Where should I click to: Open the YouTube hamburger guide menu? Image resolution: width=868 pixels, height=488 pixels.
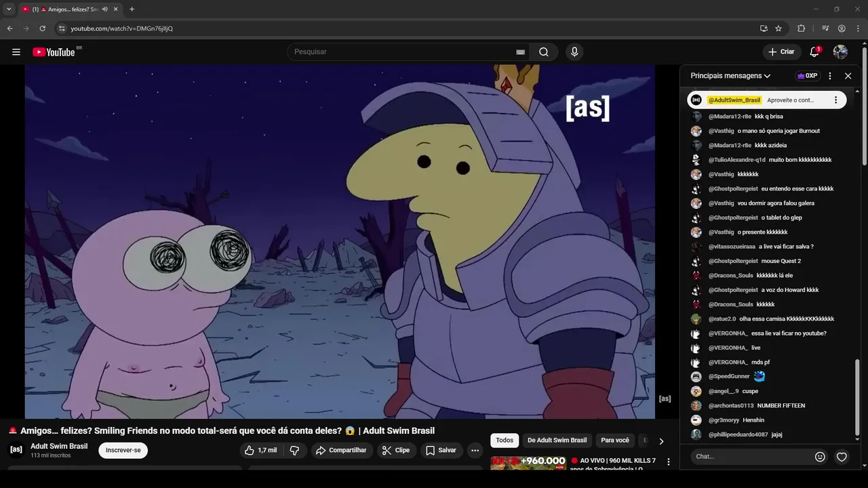click(x=16, y=52)
